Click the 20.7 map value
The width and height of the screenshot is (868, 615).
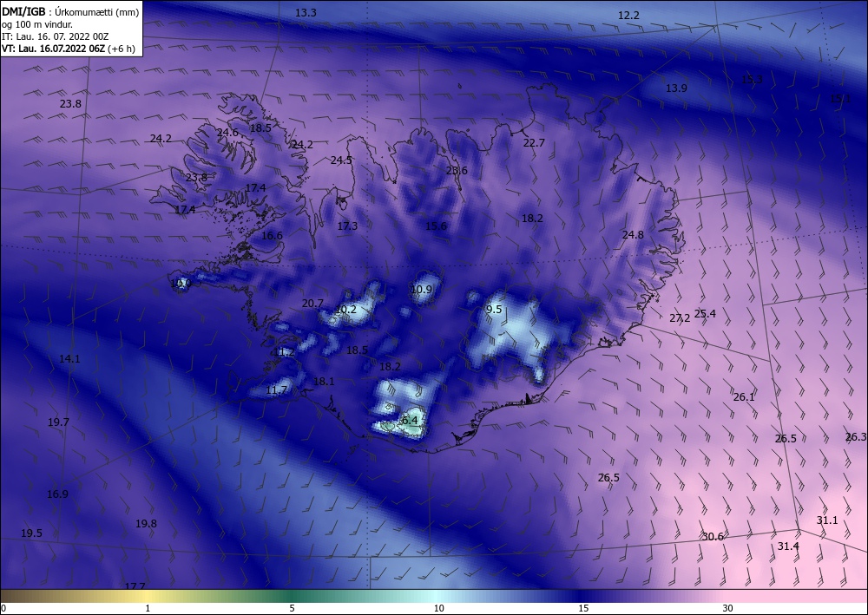point(312,303)
